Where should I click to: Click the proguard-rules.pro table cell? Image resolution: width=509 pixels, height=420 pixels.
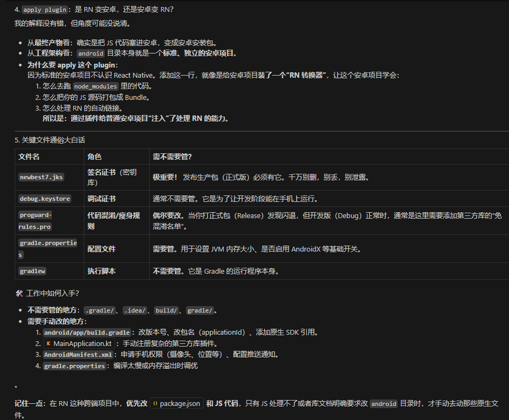49,221
